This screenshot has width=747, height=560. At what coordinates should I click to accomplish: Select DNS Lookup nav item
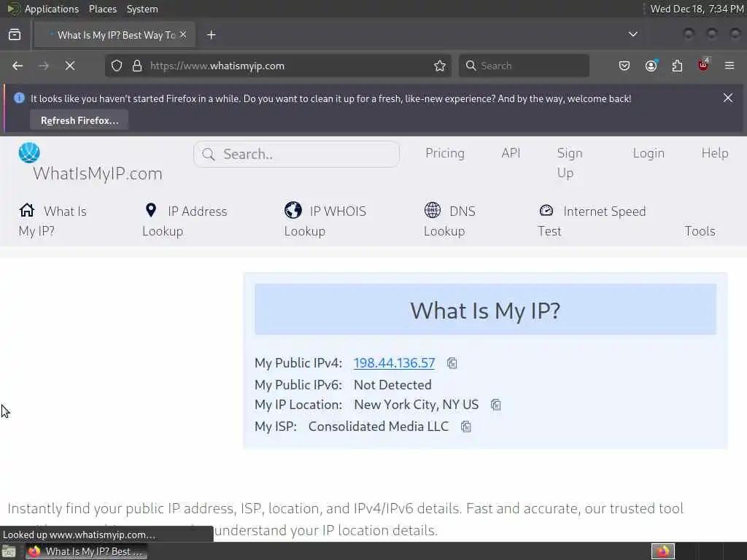(449, 221)
